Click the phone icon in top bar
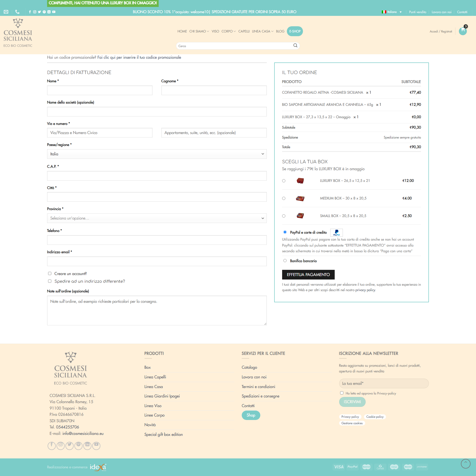 17,12
